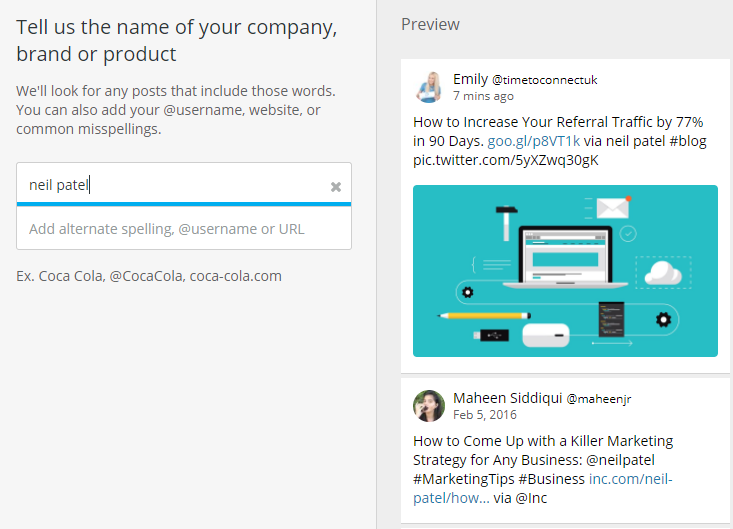The width and height of the screenshot is (733, 529).
Task: Click the Maheen Siddiqui display name
Action: [508, 398]
